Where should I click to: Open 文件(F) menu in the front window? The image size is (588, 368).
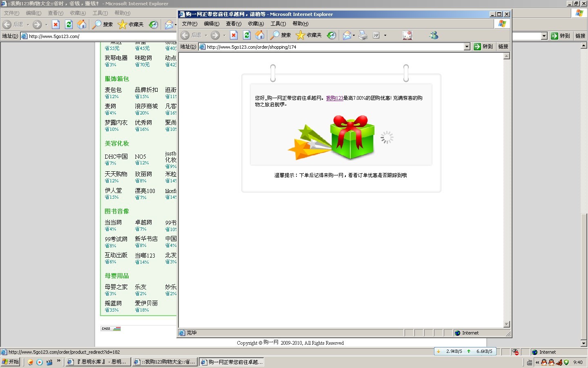(x=189, y=24)
